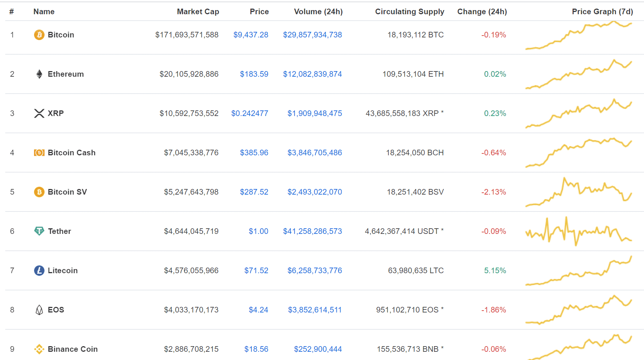
Task: Click Ethereum volume $12,082,839,874
Action: tap(312, 74)
